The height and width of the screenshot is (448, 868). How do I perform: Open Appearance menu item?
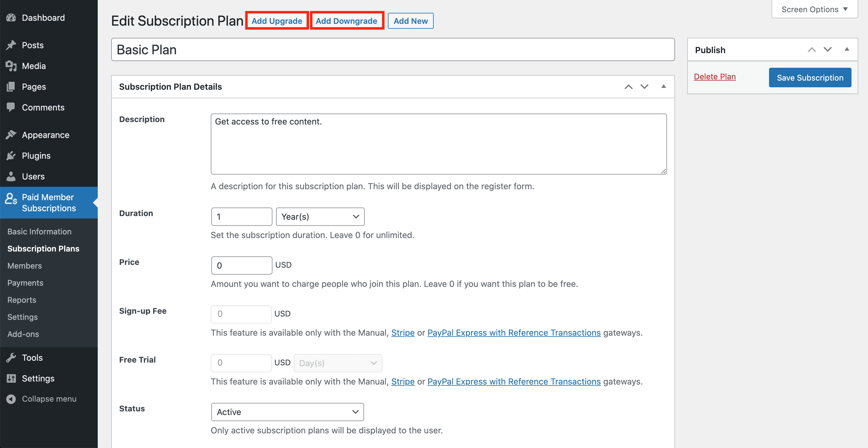pyautogui.click(x=49, y=135)
